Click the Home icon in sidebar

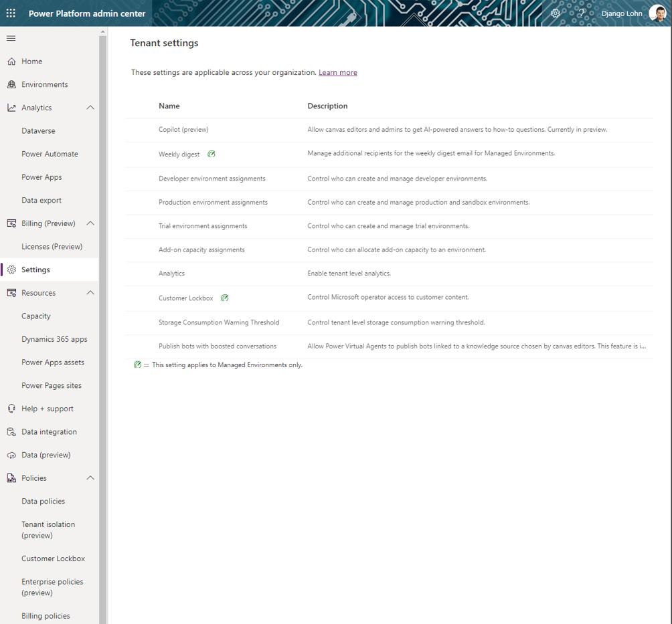[11, 62]
